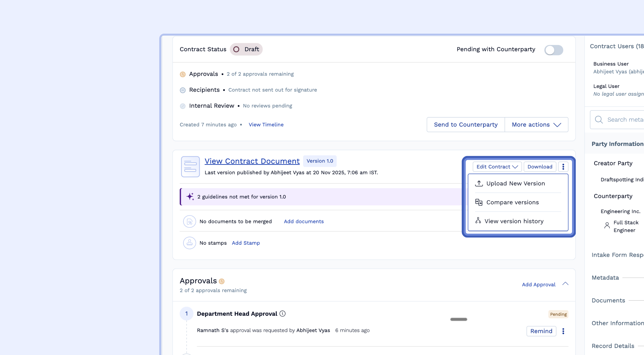Click the merge documents circle icon
The width and height of the screenshot is (644, 355).
click(189, 222)
